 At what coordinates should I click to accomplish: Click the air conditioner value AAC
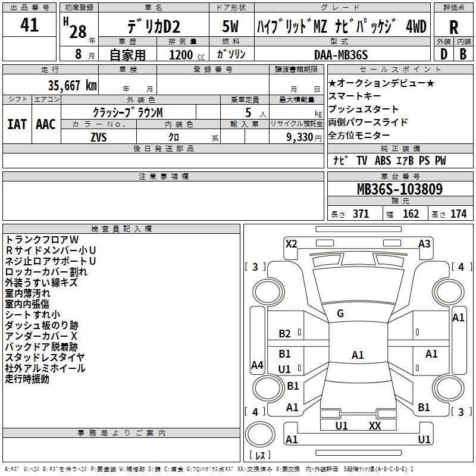[46, 124]
